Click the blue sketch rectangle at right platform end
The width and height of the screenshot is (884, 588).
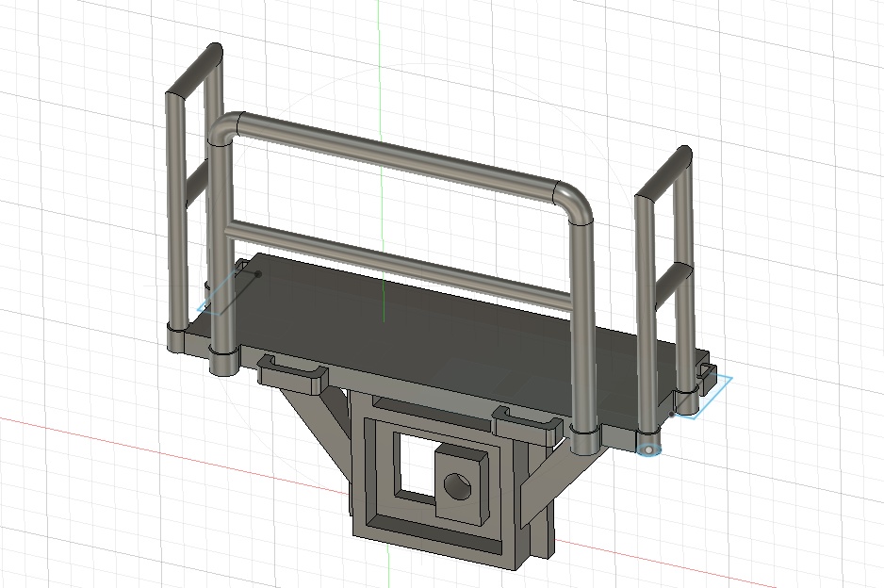coord(709,398)
